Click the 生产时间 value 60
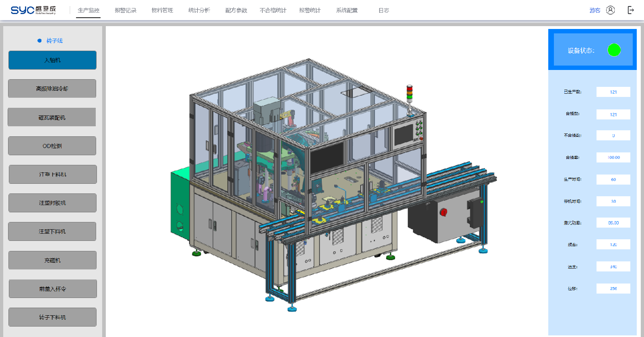This screenshot has width=644, height=337. tap(613, 179)
